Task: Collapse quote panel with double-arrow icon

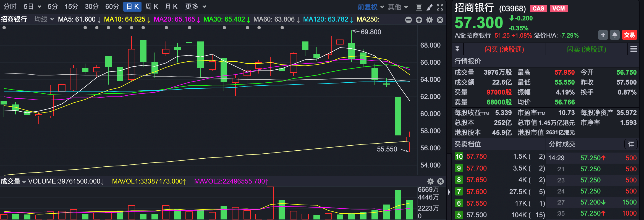Action: (x=457, y=49)
